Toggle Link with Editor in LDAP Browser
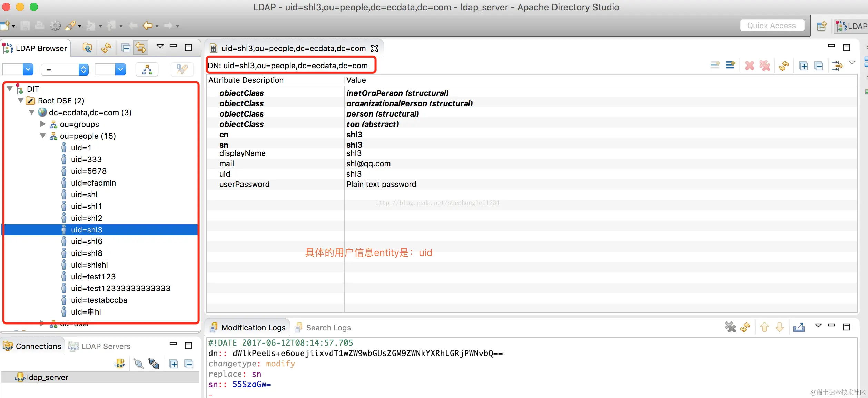This screenshot has width=868, height=398. 141,48
